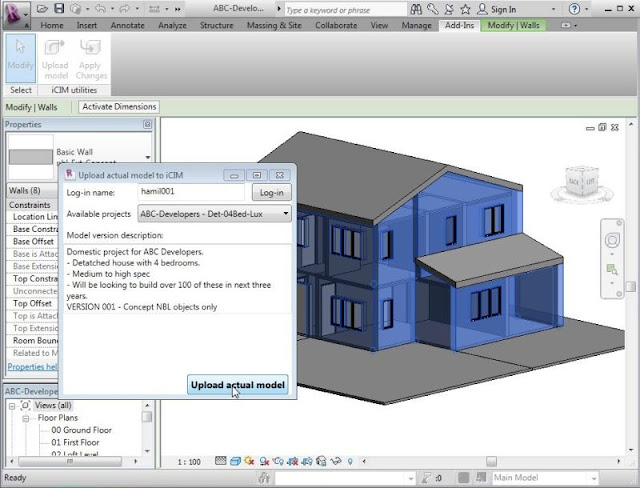Click the temporary hide/isolate glasses icon
This screenshot has height=488, width=640.
336,461
